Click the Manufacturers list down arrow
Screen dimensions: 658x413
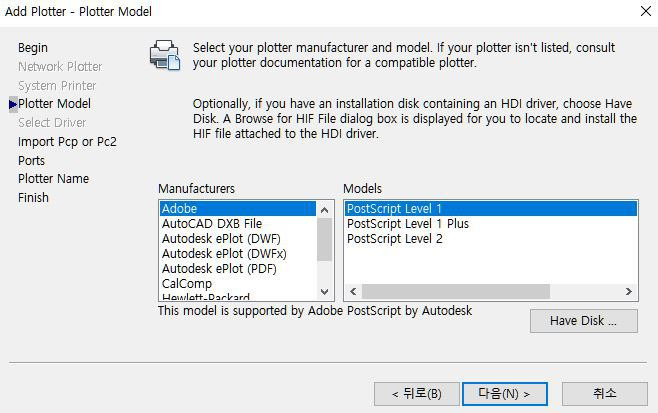coord(324,291)
